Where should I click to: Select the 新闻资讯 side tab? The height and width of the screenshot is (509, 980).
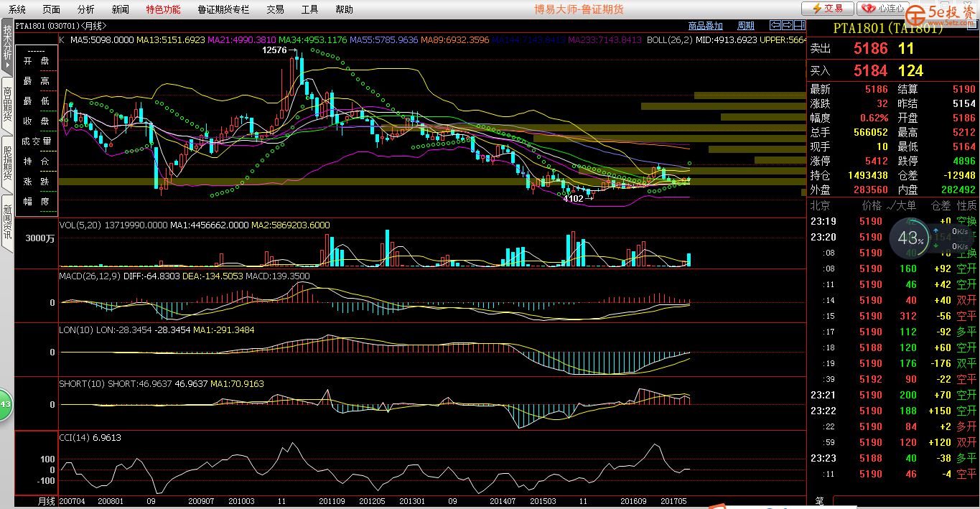coord(7,223)
